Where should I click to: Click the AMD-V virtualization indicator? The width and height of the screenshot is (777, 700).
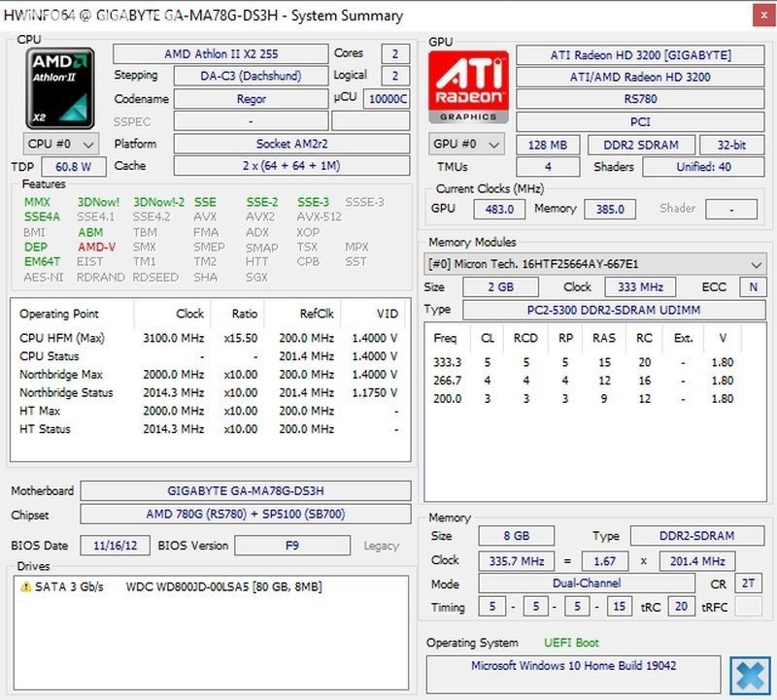pos(95,246)
